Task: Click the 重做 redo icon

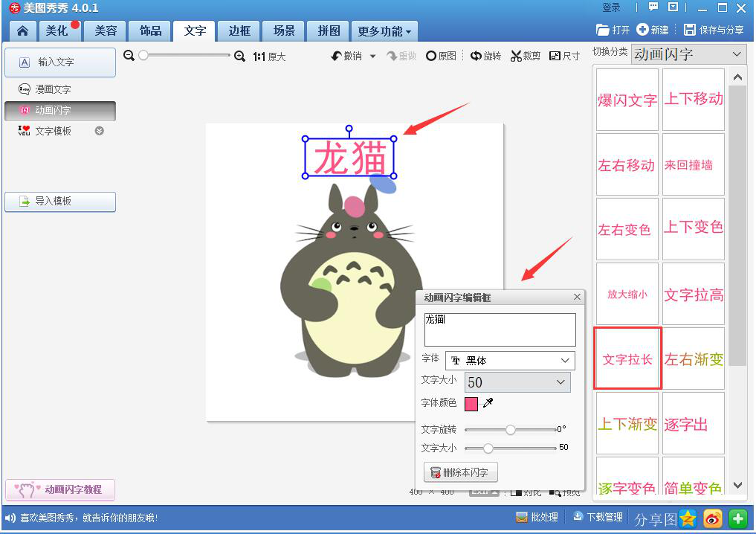Action: pyautogui.click(x=401, y=57)
